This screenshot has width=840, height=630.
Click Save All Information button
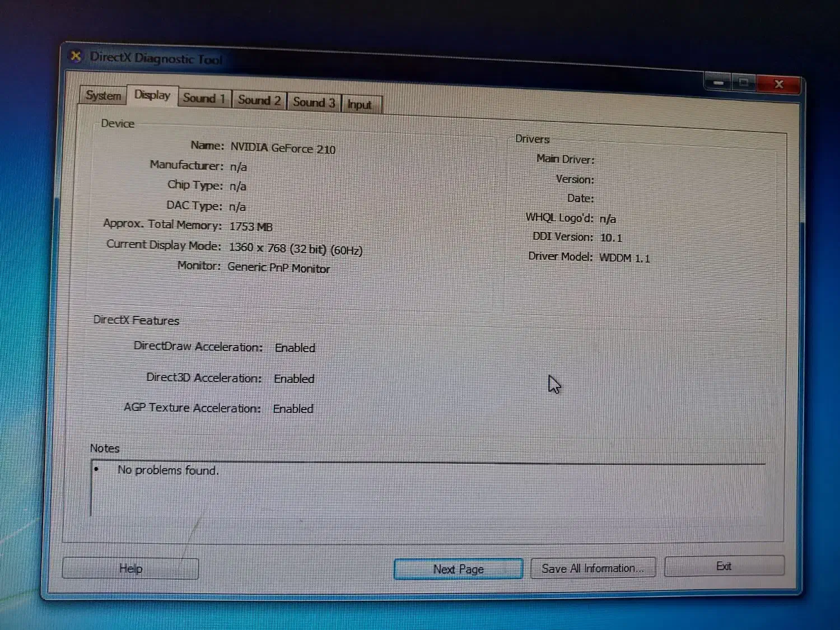(x=592, y=568)
